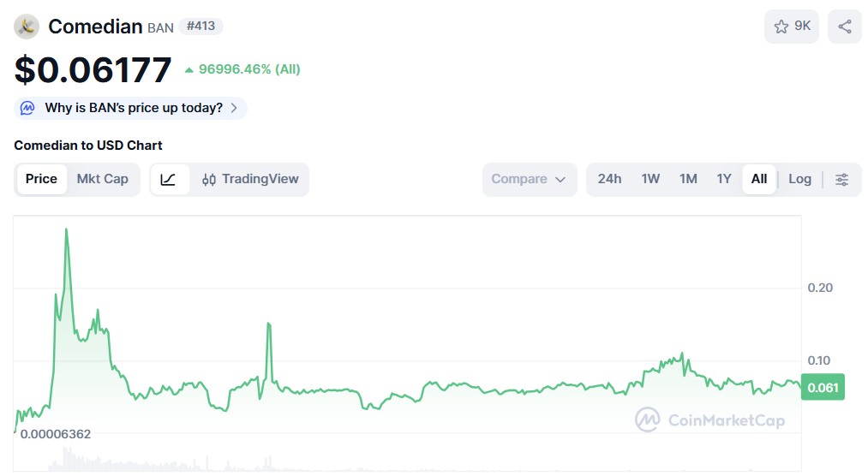Screen dimensions: 868x476
Task: Open the Compare dropdown
Action: (530, 179)
